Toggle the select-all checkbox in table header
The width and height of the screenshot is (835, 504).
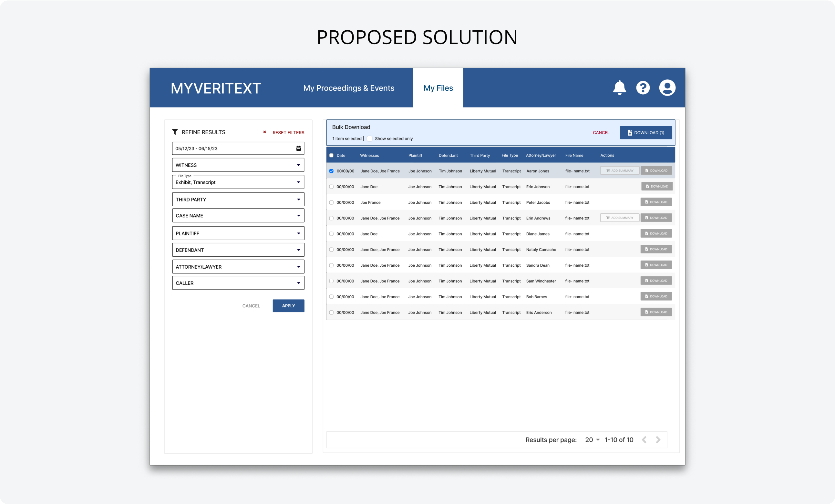(x=331, y=156)
